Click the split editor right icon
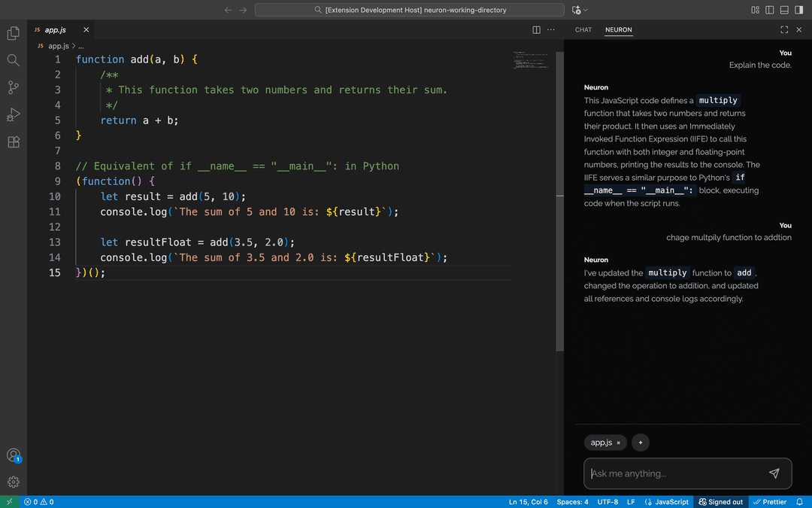The image size is (812, 508). (x=536, y=30)
